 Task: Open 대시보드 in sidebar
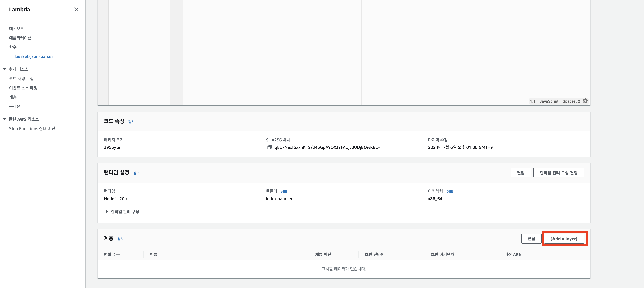point(17,28)
